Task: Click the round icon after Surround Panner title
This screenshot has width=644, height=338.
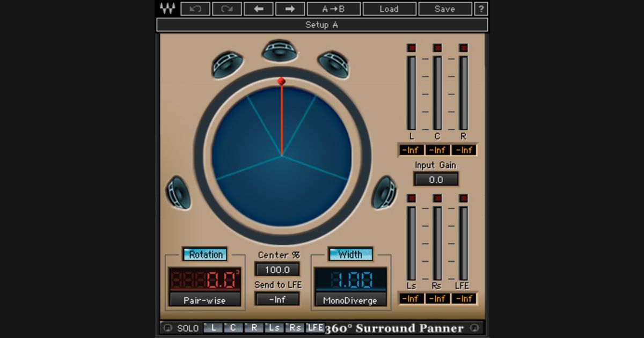Action: tap(474, 328)
